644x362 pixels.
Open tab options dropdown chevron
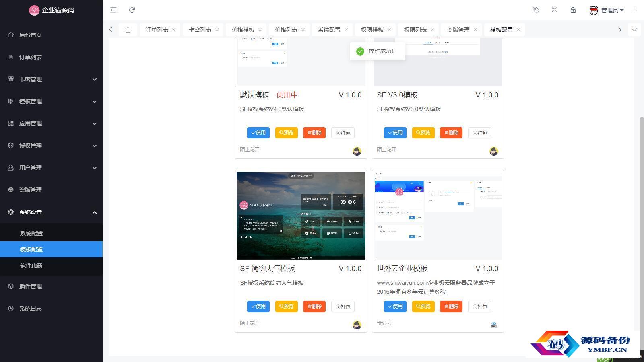[634, 30]
